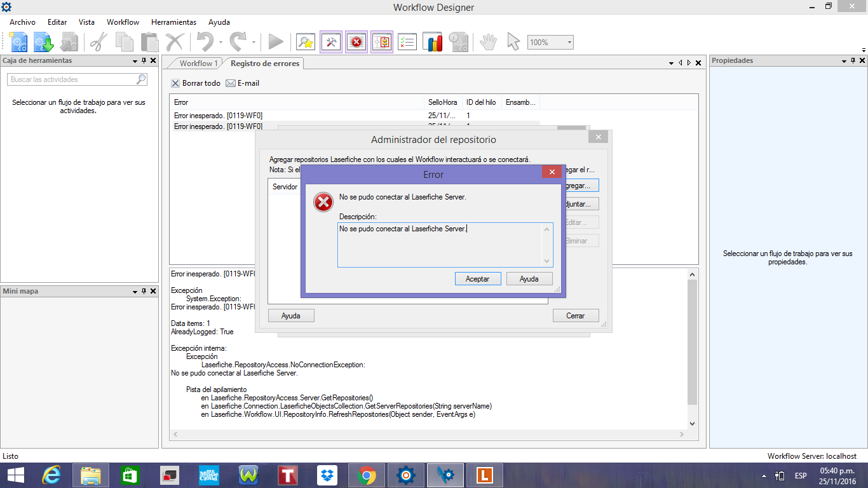868x488 pixels.
Task: Select the scissors Cut icon
Action: [x=98, y=42]
